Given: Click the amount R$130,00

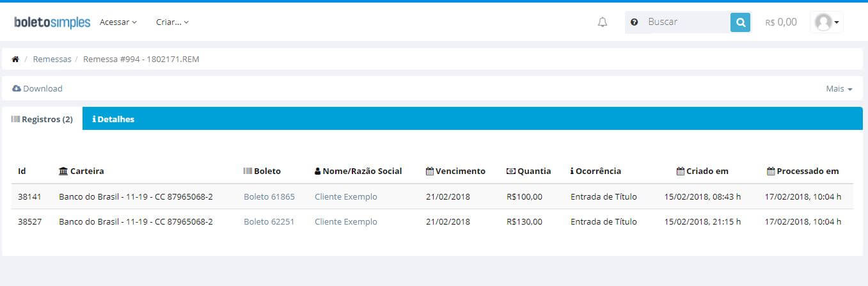Looking at the screenshot, I should pyautogui.click(x=524, y=222).
